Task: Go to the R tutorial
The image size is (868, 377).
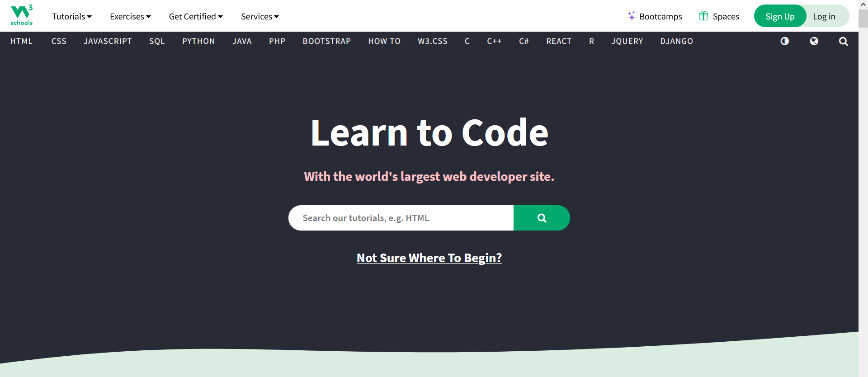Action: coord(591,41)
